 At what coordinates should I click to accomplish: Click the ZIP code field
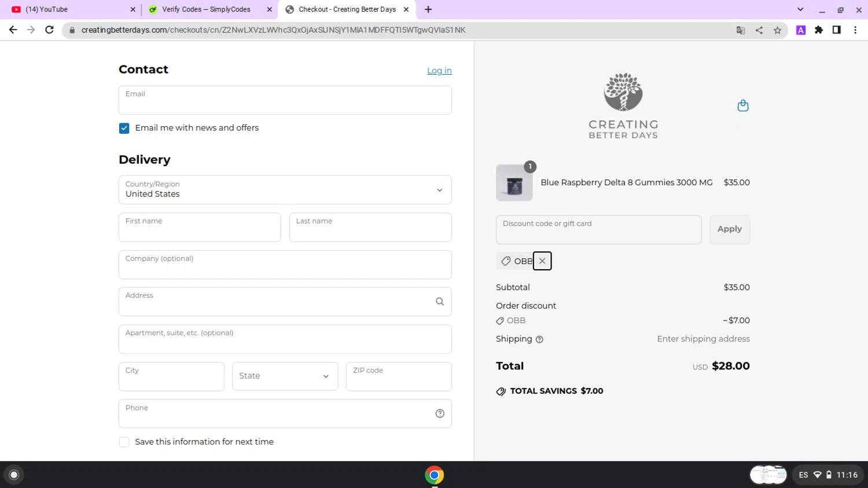399,376
